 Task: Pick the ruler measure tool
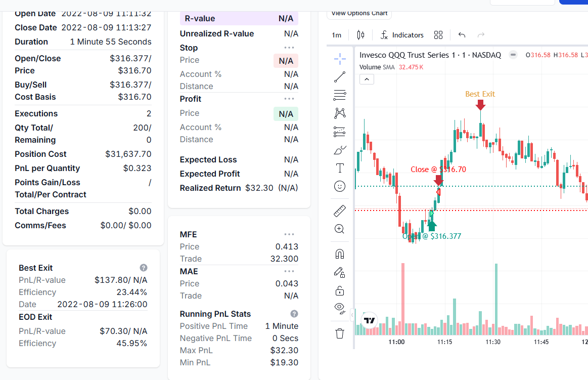click(340, 211)
